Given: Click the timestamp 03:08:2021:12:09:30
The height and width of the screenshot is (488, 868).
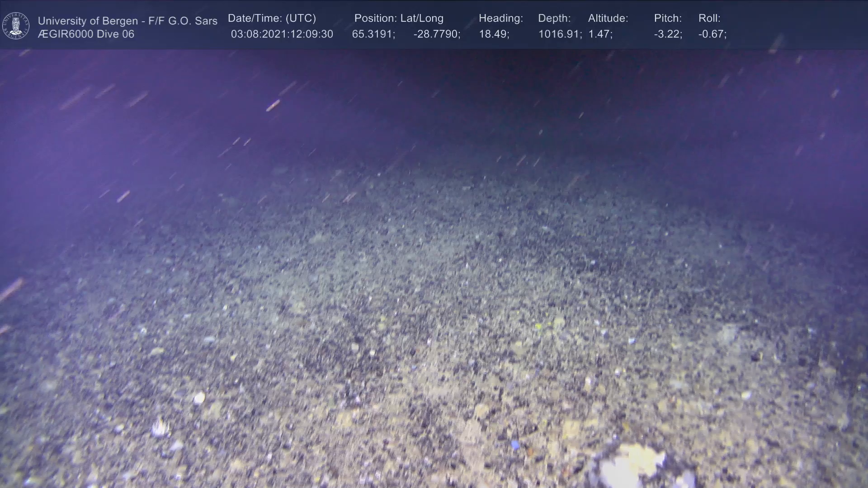Looking at the screenshot, I should (x=282, y=34).
